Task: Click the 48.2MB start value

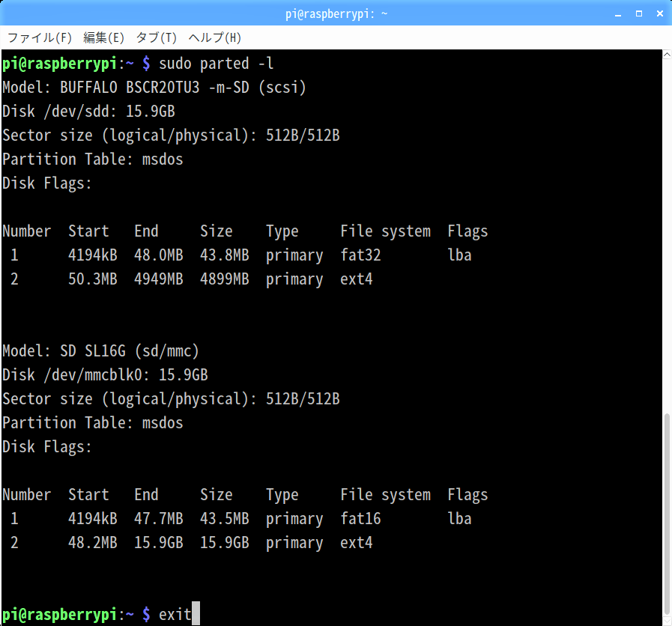Action: pos(93,542)
